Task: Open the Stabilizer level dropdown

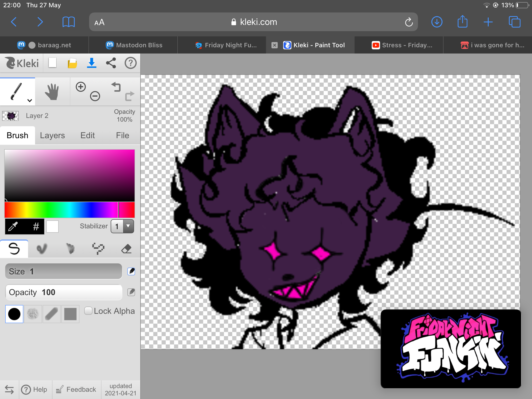Action: pos(122,226)
